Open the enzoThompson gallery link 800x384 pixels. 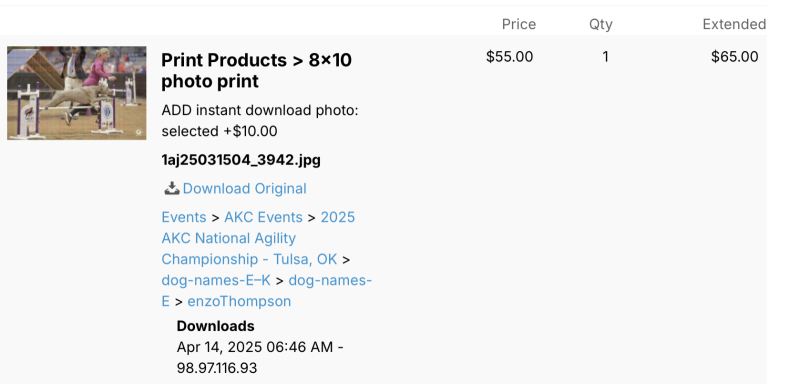[x=239, y=301]
